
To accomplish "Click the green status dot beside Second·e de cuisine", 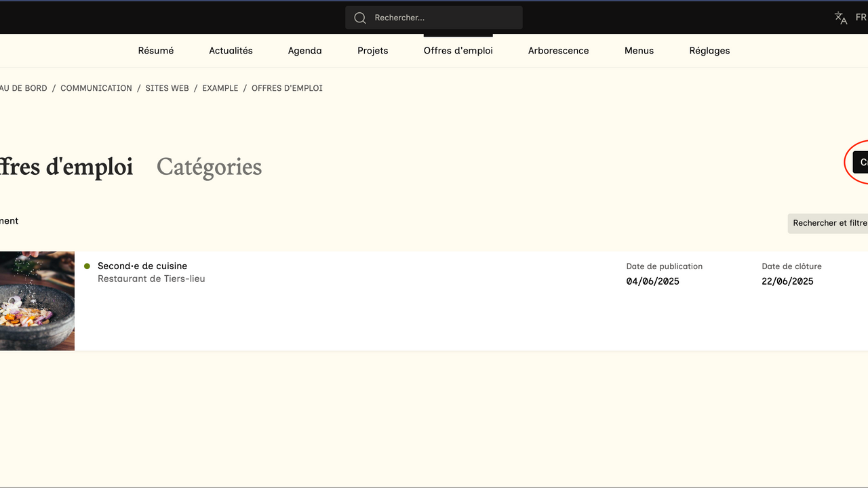I will pos(87,266).
